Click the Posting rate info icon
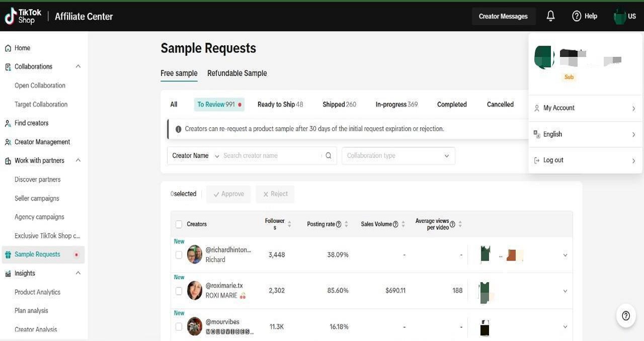 (339, 224)
